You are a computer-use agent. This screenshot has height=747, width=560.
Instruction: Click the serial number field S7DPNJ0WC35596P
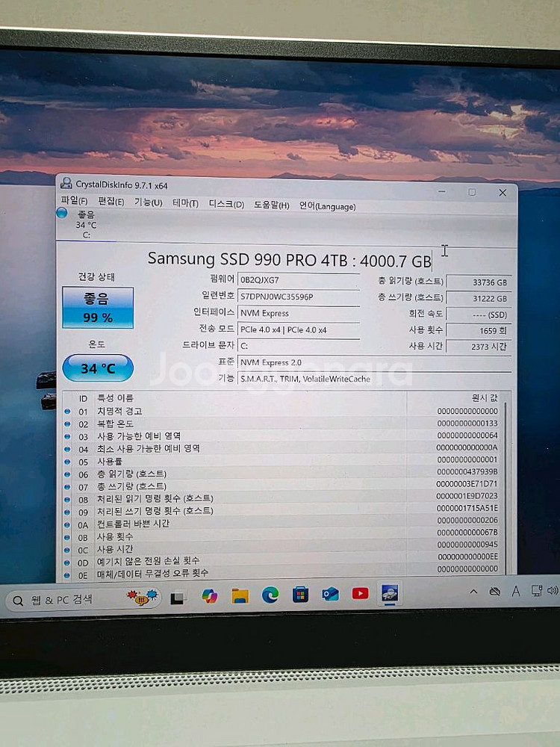click(x=299, y=297)
